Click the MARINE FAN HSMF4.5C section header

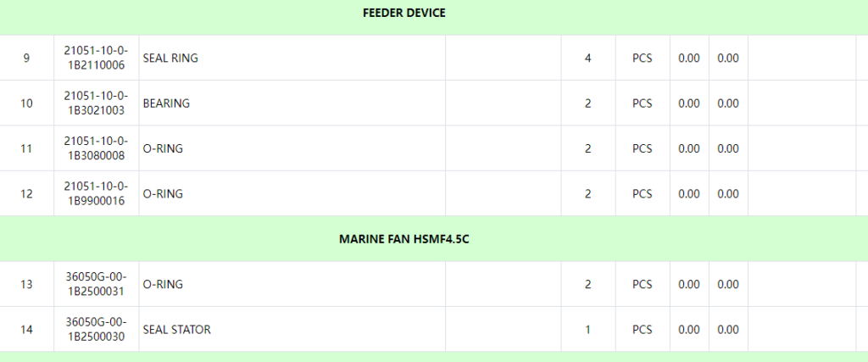pyautogui.click(x=403, y=239)
